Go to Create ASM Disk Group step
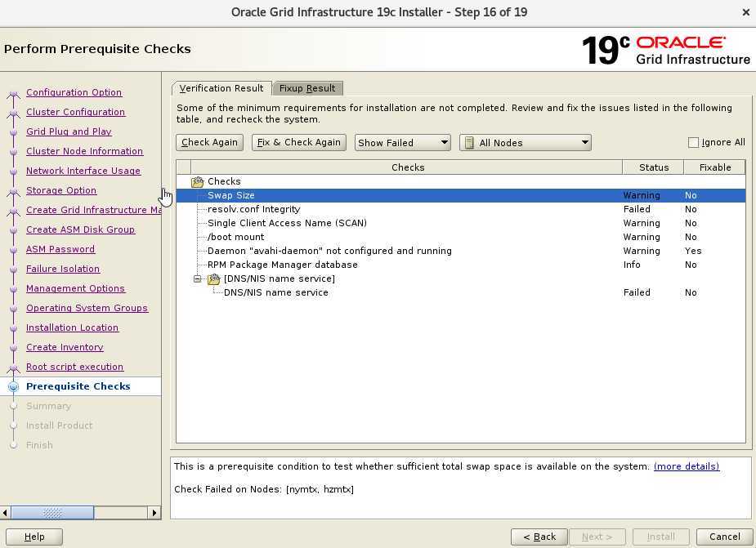 pos(81,229)
